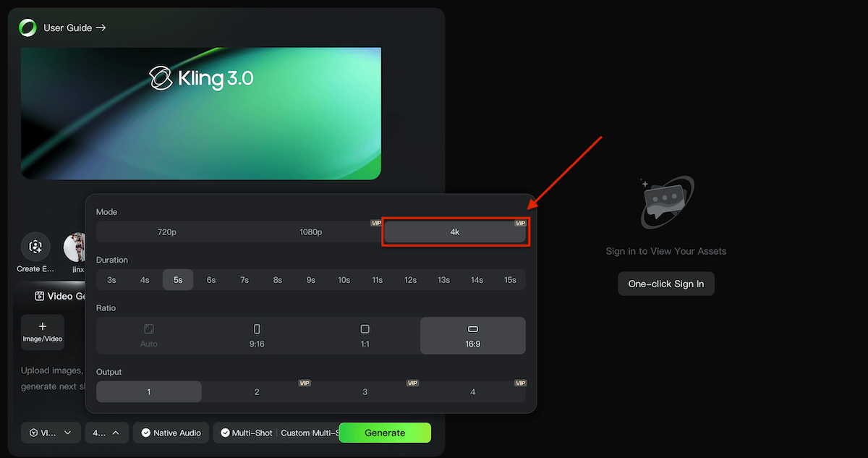
Task: Click the prompt text input area
Action: click(x=53, y=377)
